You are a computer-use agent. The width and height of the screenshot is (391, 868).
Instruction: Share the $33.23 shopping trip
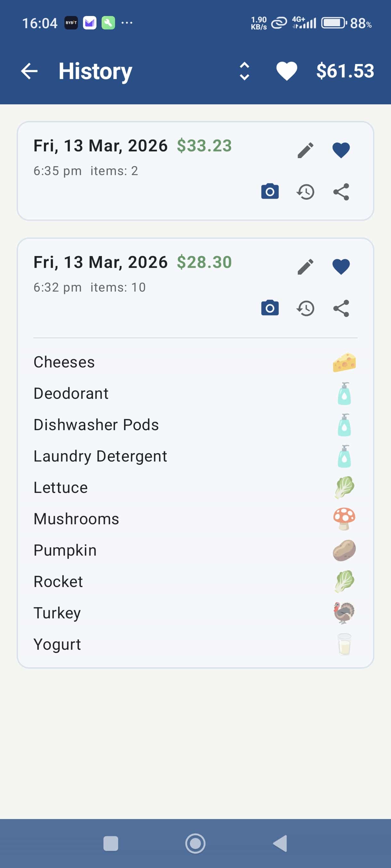(341, 192)
